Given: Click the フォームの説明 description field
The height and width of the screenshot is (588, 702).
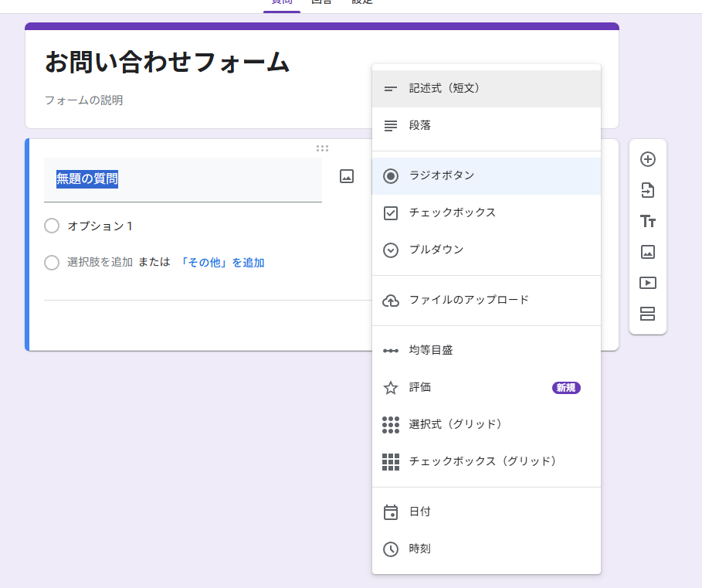Looking at the screenshot, I should 83,100.
